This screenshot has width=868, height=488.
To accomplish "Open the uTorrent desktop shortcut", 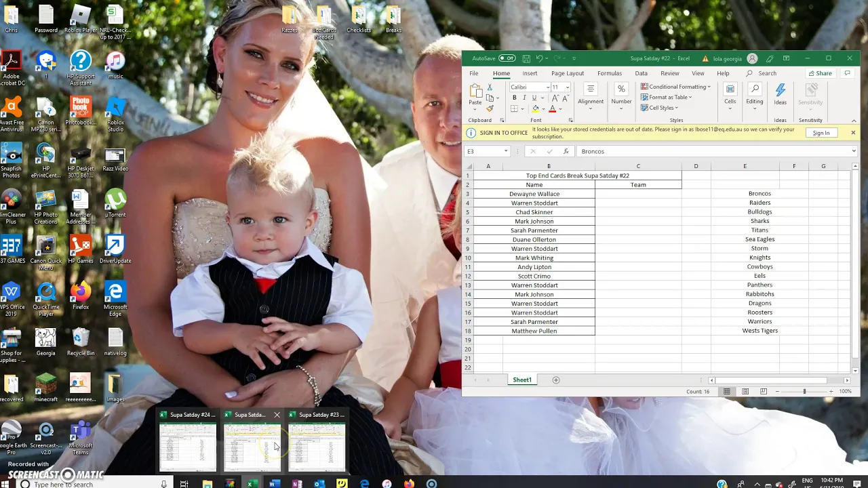I will click(116, 204).
